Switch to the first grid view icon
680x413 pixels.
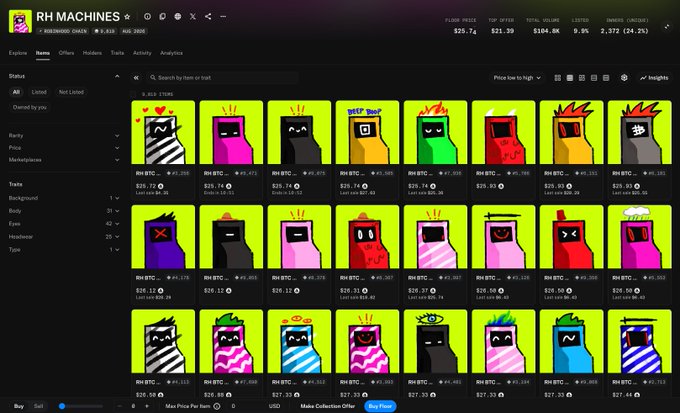click(x=558, y=78)
